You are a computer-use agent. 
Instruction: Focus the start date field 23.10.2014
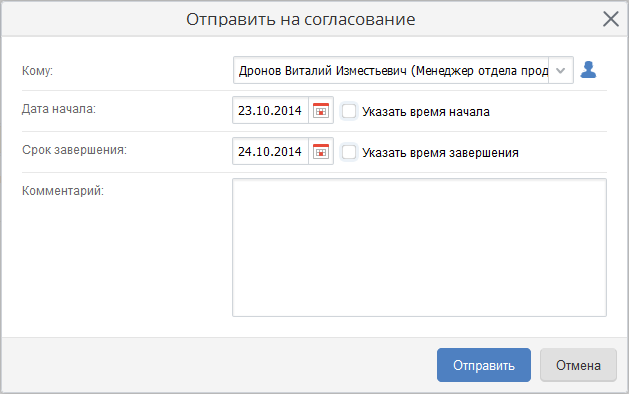click(x=270, y=110)
